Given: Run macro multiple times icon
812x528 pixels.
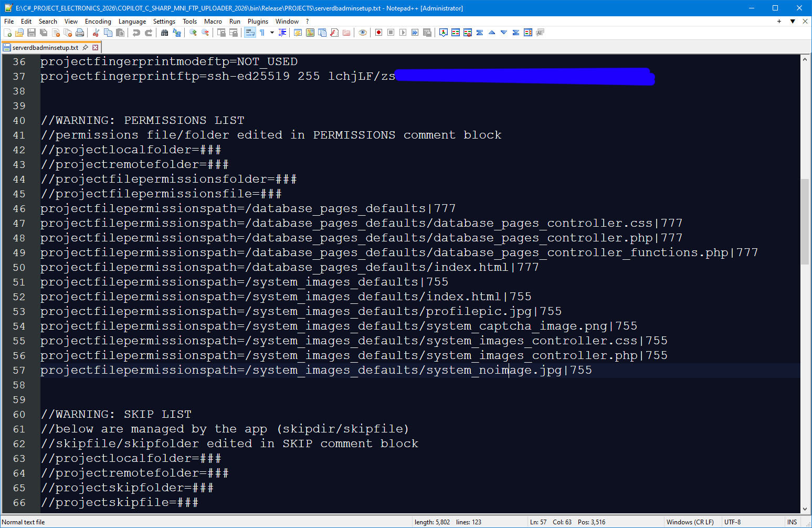Looking at the screenshot, I should click(x=415, y=33).
